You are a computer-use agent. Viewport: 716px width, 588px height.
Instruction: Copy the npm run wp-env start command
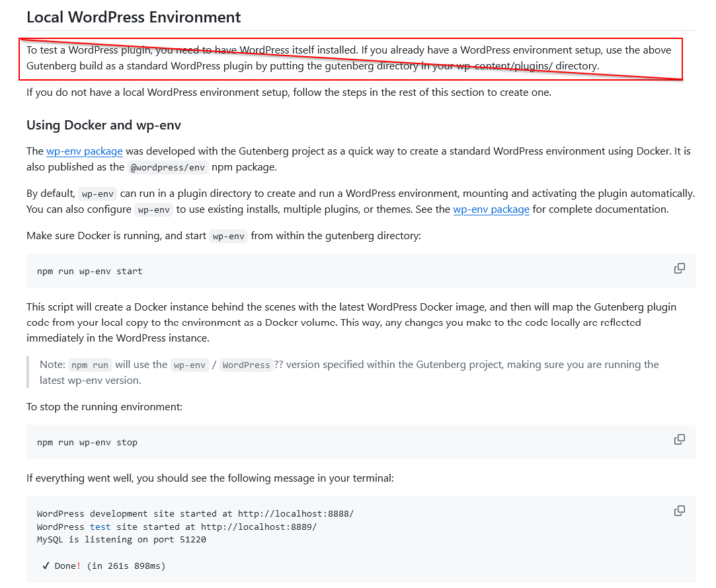(680, 268)
